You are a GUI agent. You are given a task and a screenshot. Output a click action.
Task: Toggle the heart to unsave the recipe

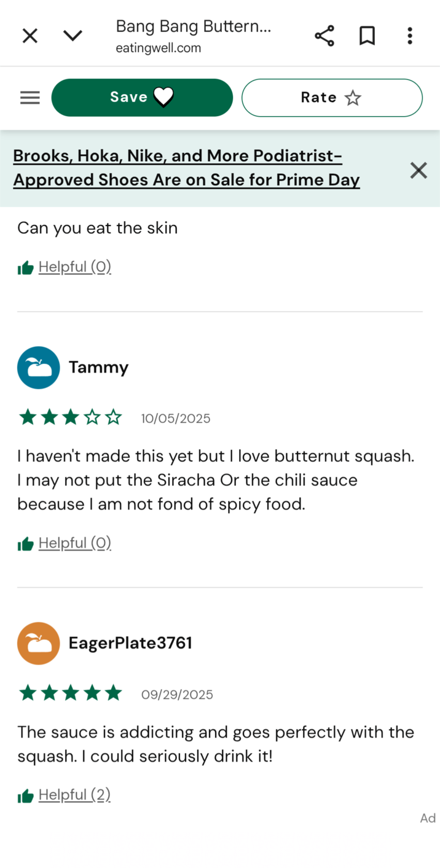coord(162,97)
